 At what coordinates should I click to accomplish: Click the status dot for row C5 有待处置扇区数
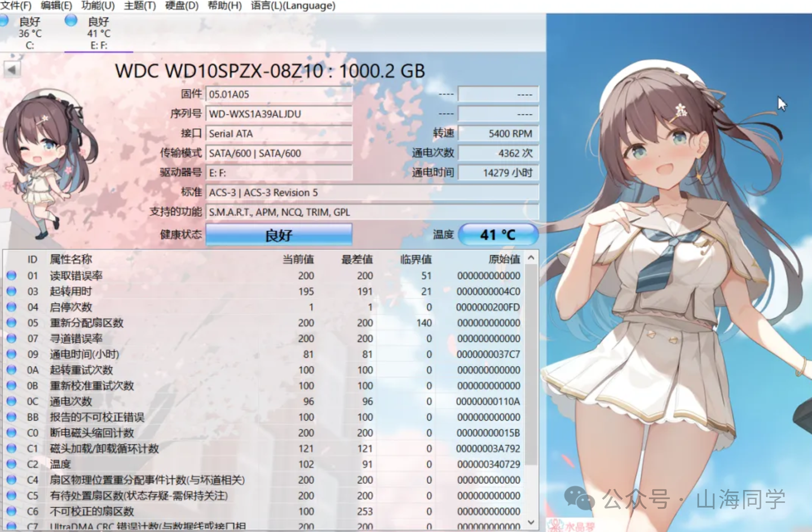click(11, 495)
